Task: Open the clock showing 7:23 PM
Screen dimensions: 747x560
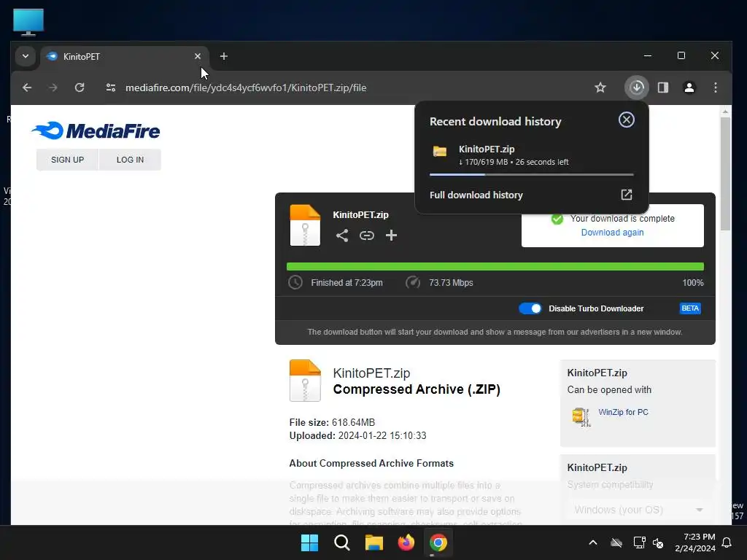Action: (x=695, y=542)
